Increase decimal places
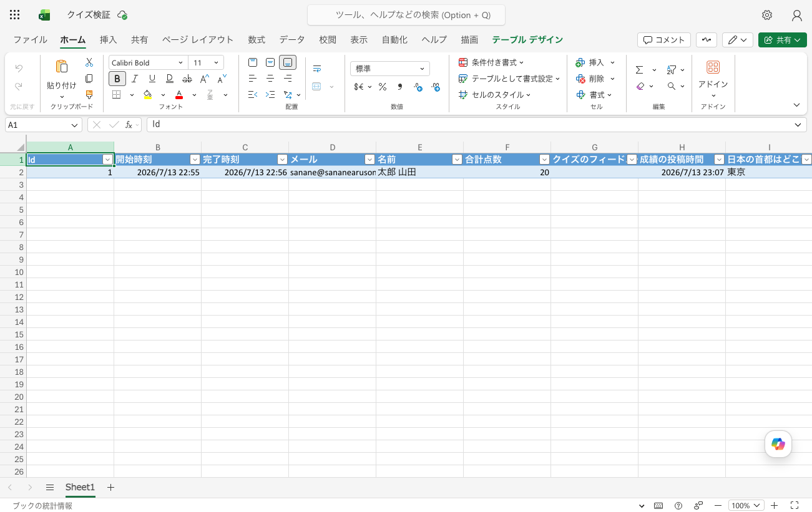 (418, 87)
